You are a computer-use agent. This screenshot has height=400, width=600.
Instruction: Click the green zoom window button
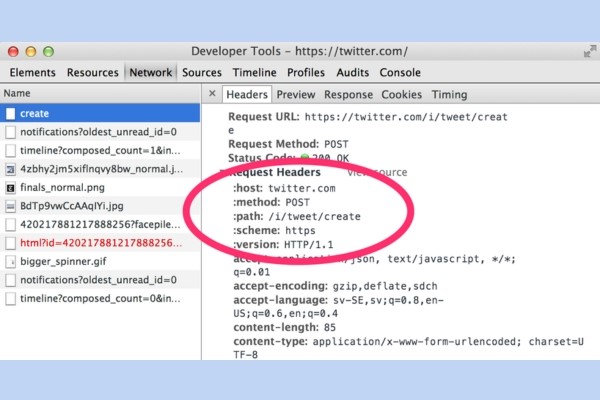(x=49, y=51)
